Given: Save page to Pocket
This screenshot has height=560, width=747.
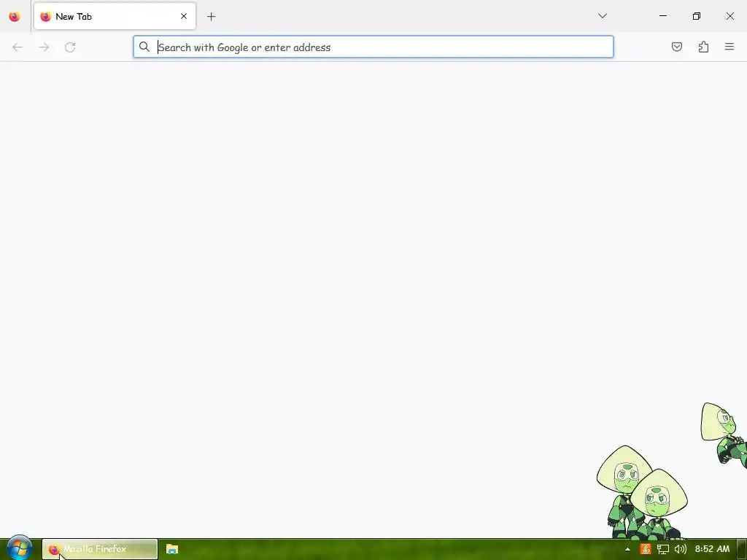Looking at the screenshot, I should (676, 47).
